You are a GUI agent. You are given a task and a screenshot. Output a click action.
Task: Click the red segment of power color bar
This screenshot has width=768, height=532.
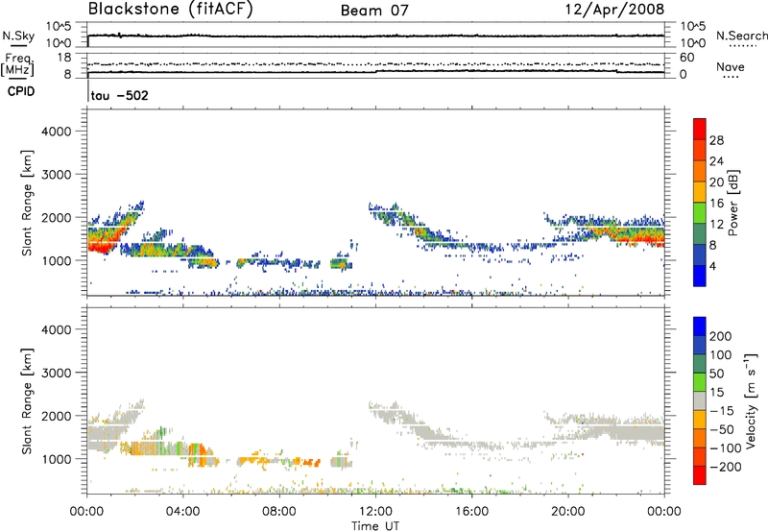point(700,130)
